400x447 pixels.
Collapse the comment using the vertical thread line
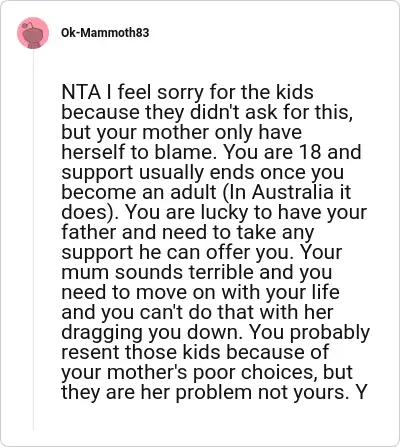tap(33, 239)
